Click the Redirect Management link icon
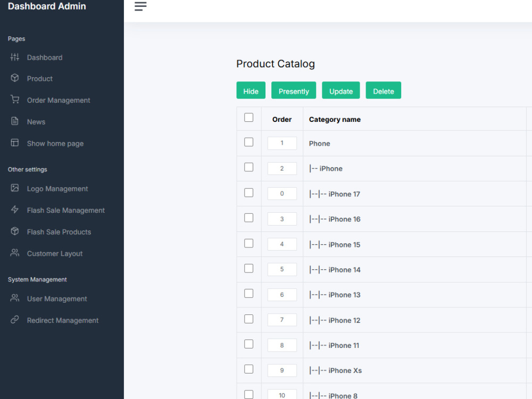This screenshot has height=399, width=532. click(14, 320)
